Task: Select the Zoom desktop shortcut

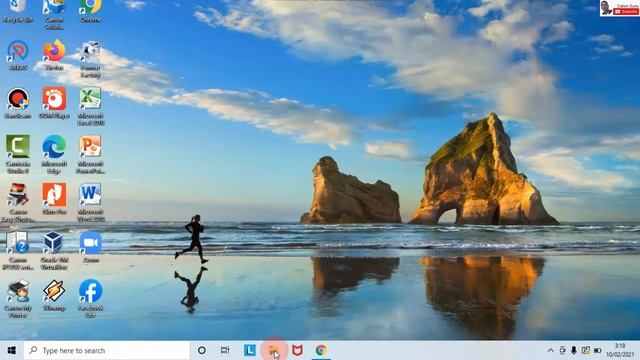Action: tap(91, 247)
